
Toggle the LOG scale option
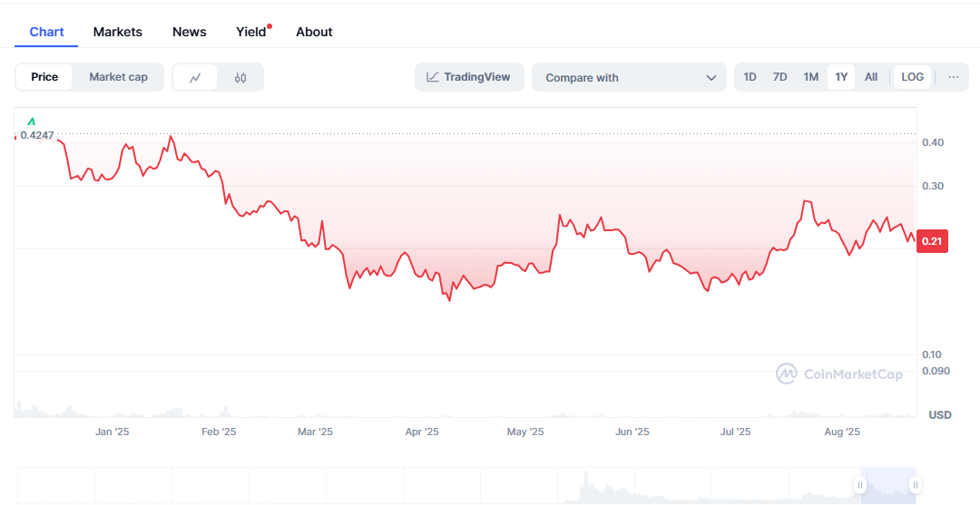[x=913, y=77]
